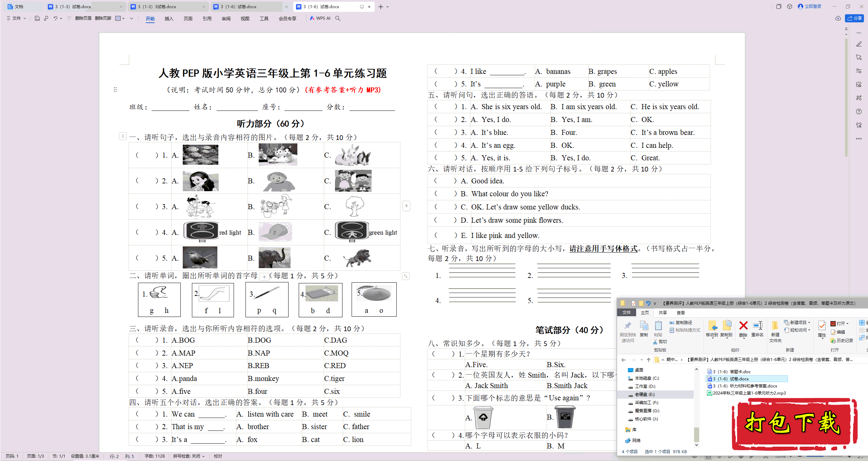Viewport: 868px width, 461px height.
Task: Click the properties checkmark icon in Explorer titlebar
Action: [633, 303]
